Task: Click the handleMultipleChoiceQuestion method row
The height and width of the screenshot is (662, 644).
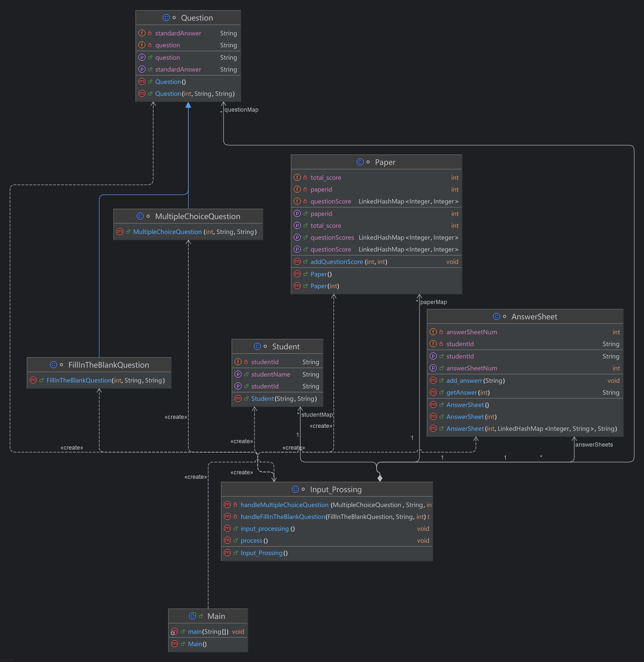Action: pyautogui.click(x=284, y=505)
